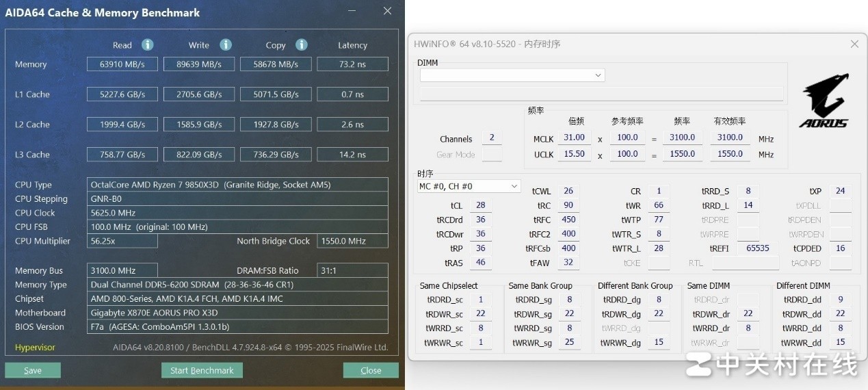Click the Hypervisor label in AIDA64

tap(35, 348)
